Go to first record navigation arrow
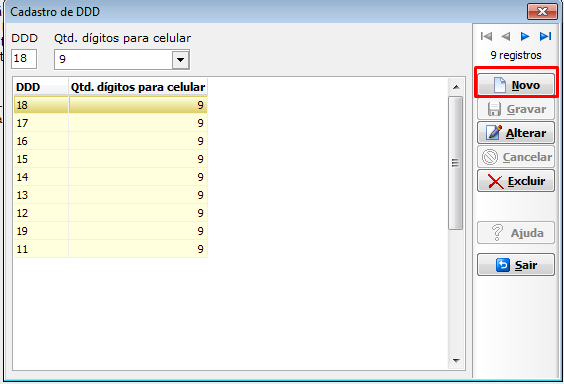This screenshot has width=564, height=384. tap(486, 36)
